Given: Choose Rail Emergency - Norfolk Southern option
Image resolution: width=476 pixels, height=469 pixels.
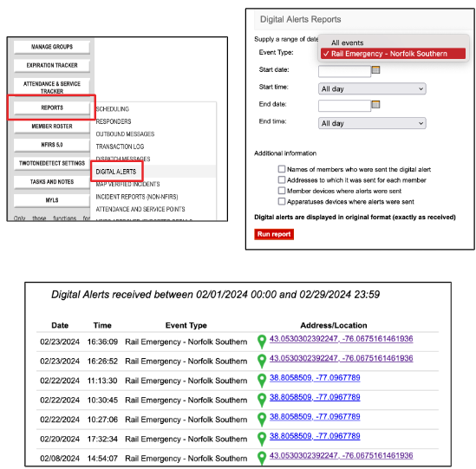Looking at the screenshot, I should tap(393, 54).
